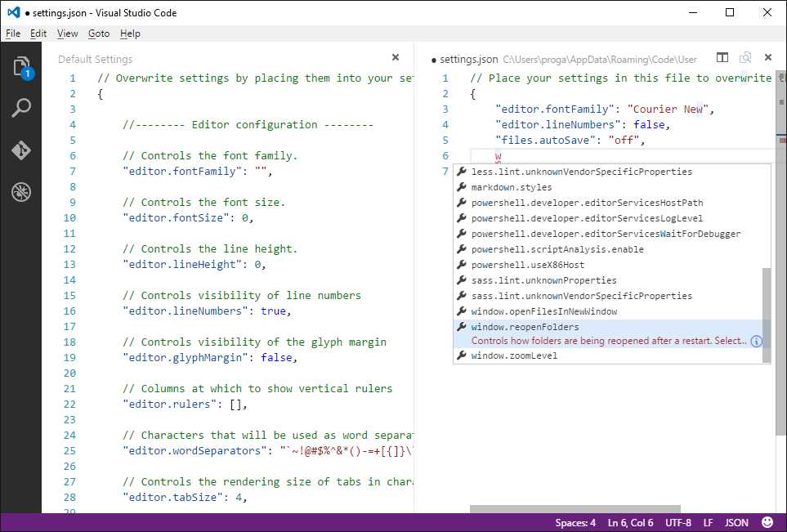The width and height of the screenshot is (787, 532).
Task: Open the View menu
Action: [67, 34]
